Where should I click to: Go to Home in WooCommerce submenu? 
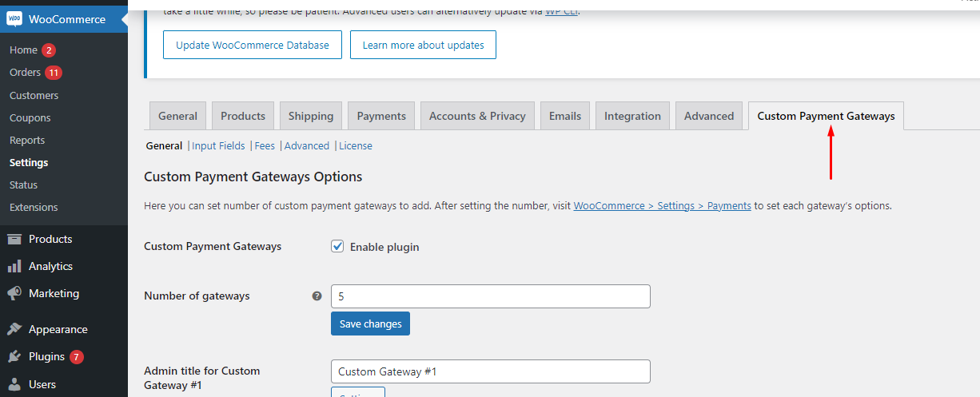(23, 50)
